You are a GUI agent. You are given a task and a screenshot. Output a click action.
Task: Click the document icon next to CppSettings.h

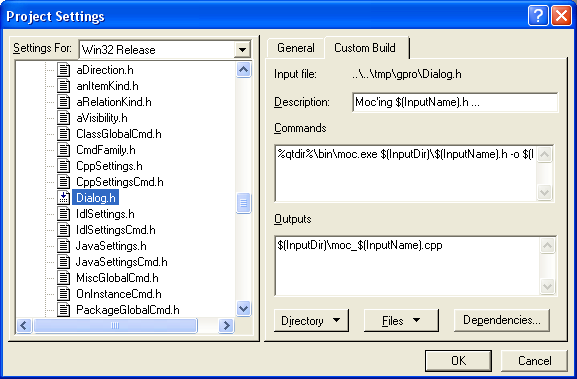63,166
